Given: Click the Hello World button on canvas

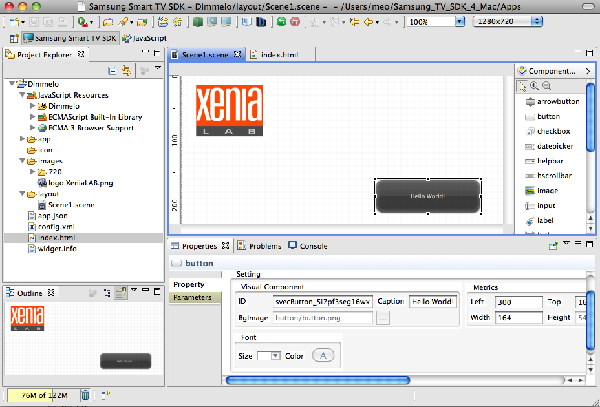Looking at the screenshot, I should (x=428, y=196).
